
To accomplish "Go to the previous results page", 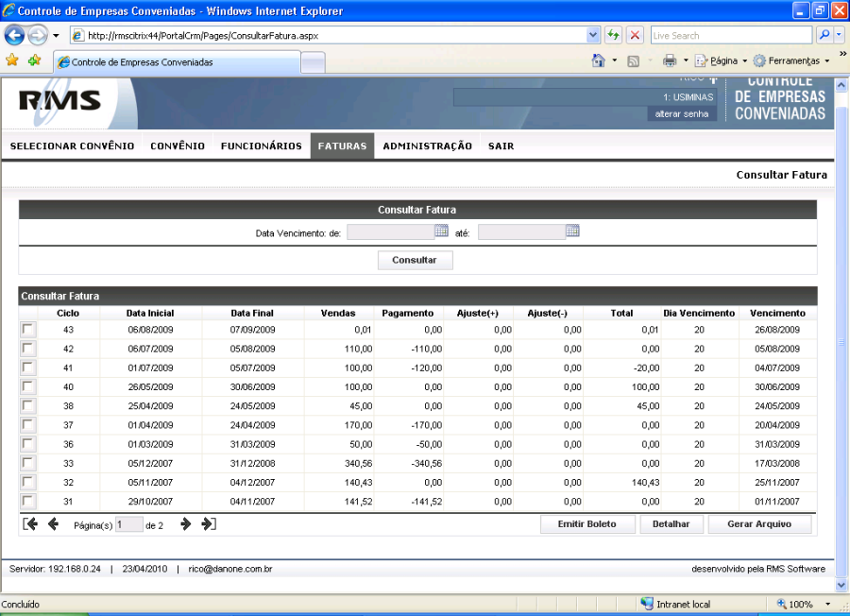I will [53, 524].
